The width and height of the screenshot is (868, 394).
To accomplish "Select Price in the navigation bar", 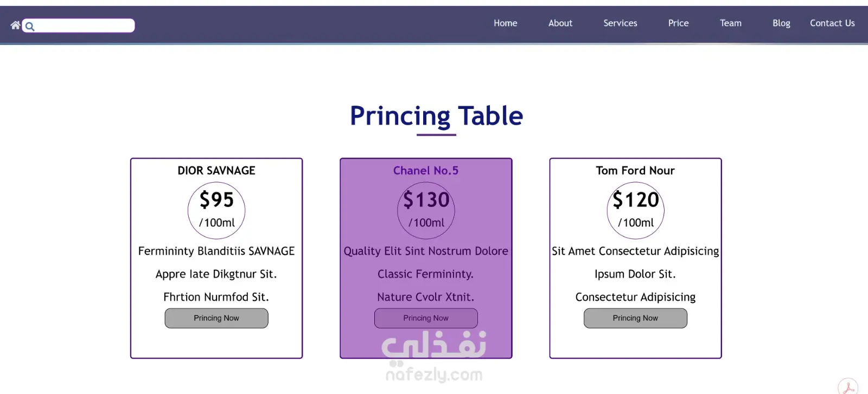I will pyautogui.click(x=678, y=23).
